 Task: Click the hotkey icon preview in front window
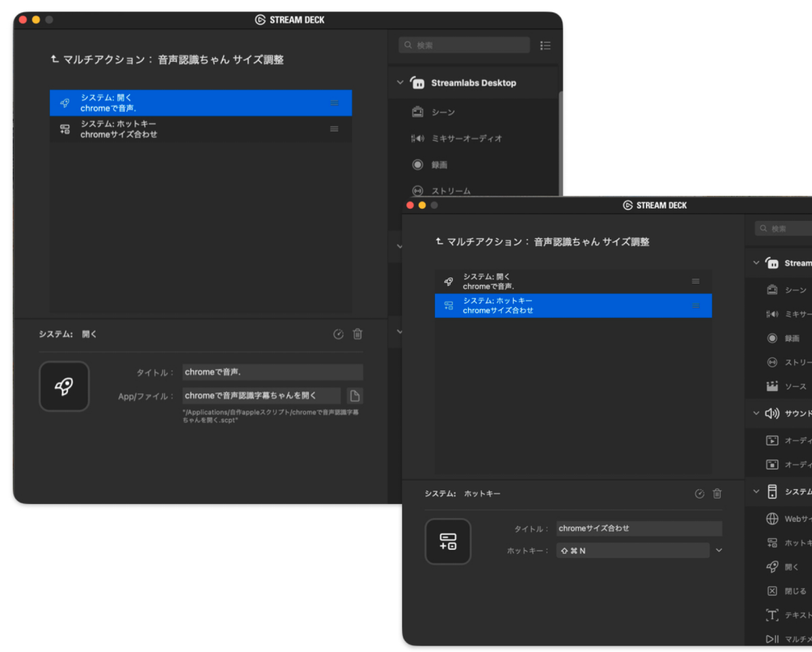[x=448, y=542]
